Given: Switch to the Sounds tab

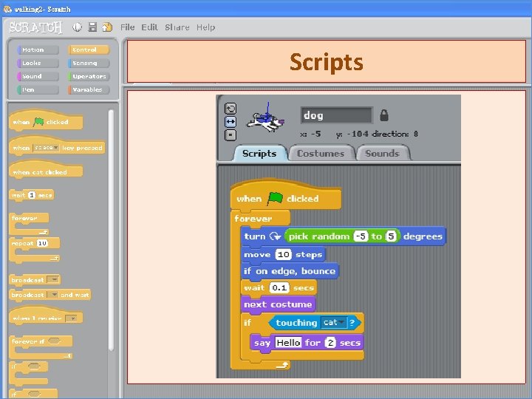Looking at the screenshot, I should coord(383,154).
